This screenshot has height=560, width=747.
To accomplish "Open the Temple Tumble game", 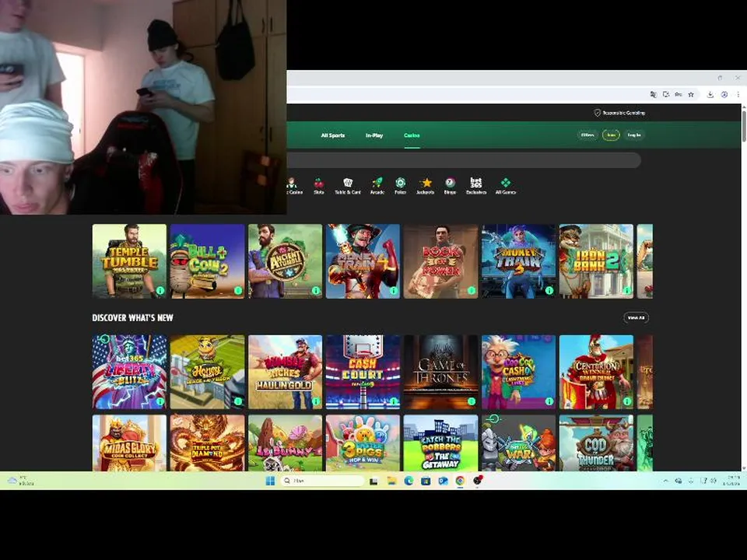I will pos(129,261).
